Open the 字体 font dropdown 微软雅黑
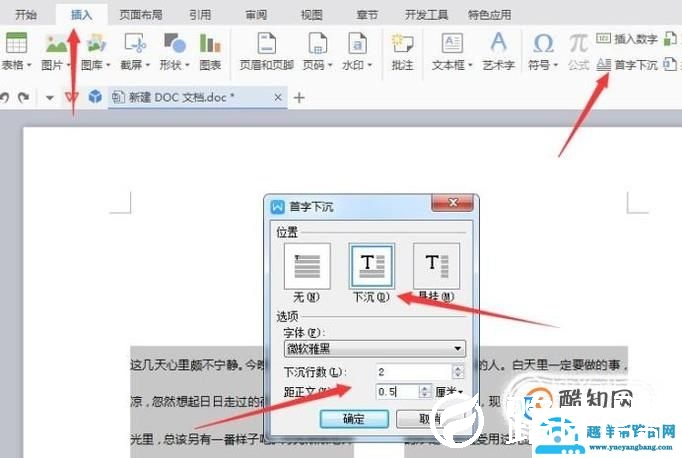This screenshot has width=682, height=458. click(374, 348)
